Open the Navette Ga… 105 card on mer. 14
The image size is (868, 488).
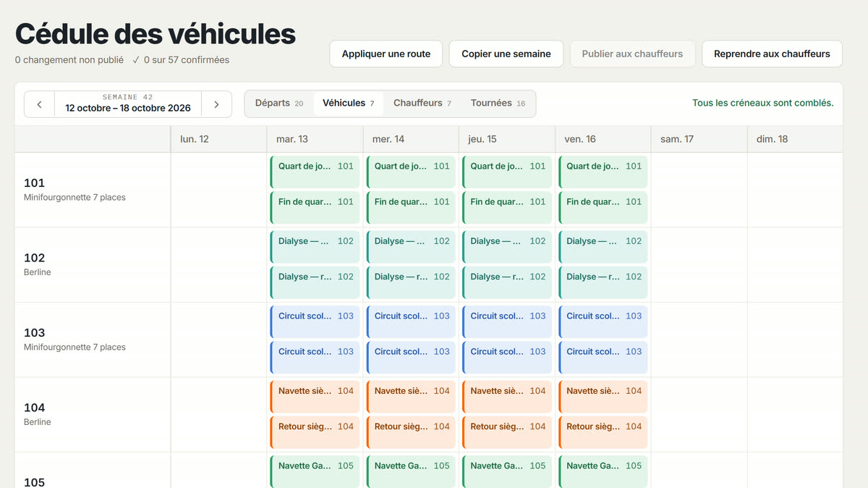click(x=411, y=471)
